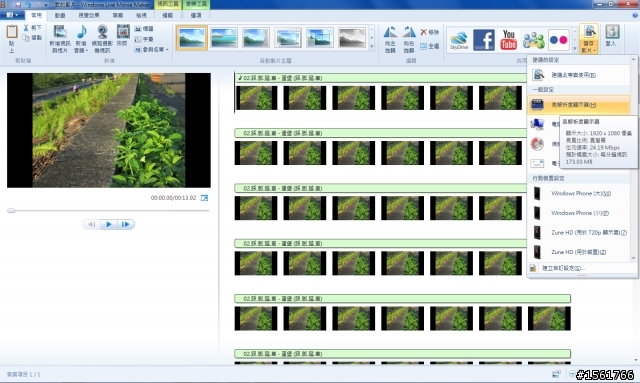Click the Add music note icon

(x=81, y=32)
